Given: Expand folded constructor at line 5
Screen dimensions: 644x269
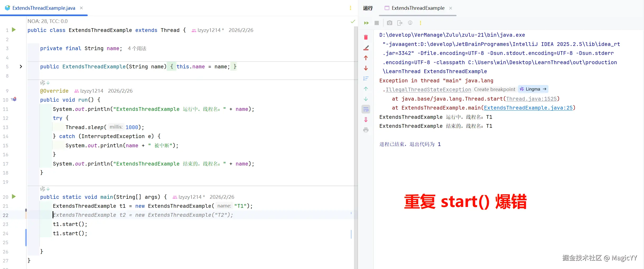Looking at the screenshot, I should [x=21, y=67].
